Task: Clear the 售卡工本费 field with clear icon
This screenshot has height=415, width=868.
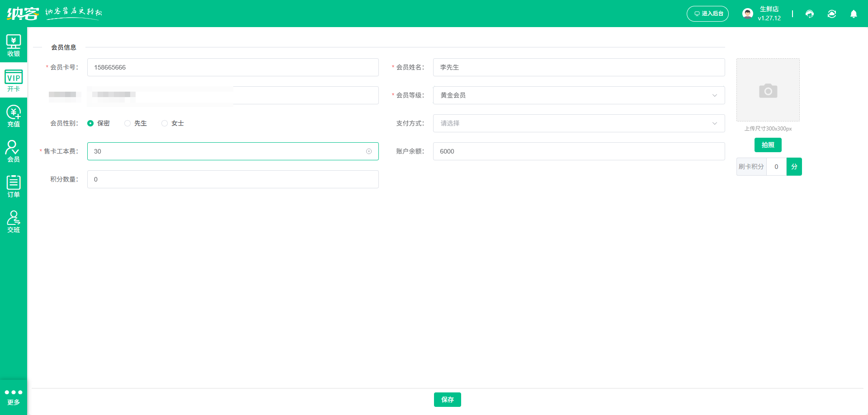Action: point(369,151)
